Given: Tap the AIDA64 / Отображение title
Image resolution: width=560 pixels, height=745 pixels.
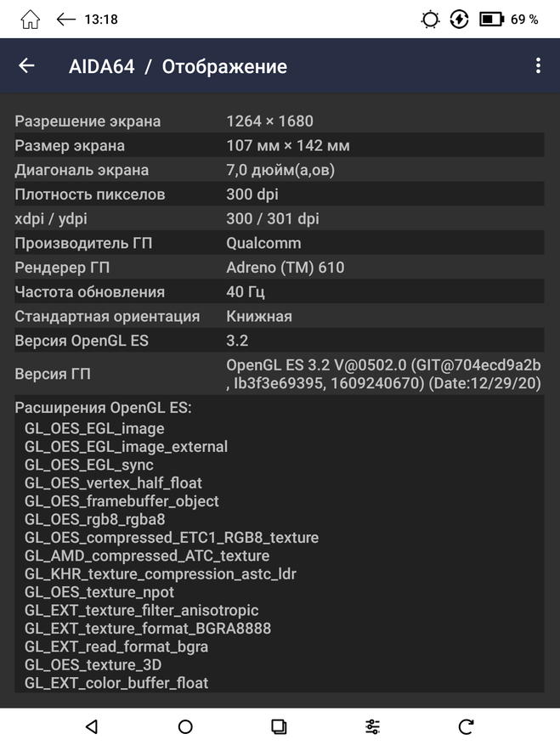Looking at the screenshot, I should click(178, 66).
